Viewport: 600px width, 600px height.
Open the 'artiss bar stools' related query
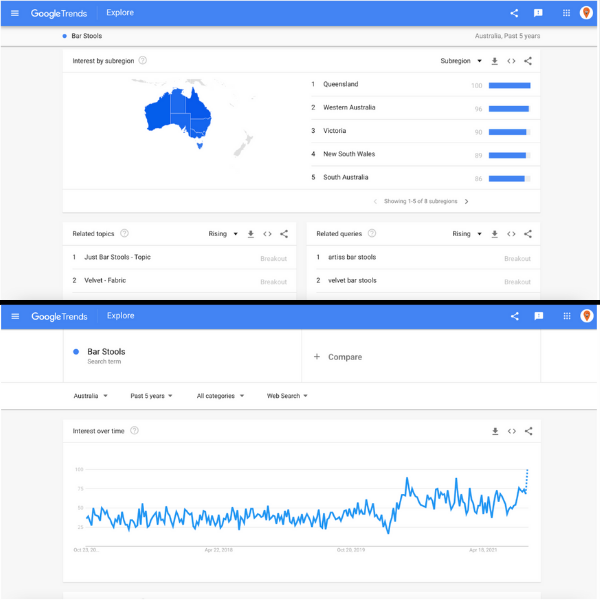tap(352, 258)
